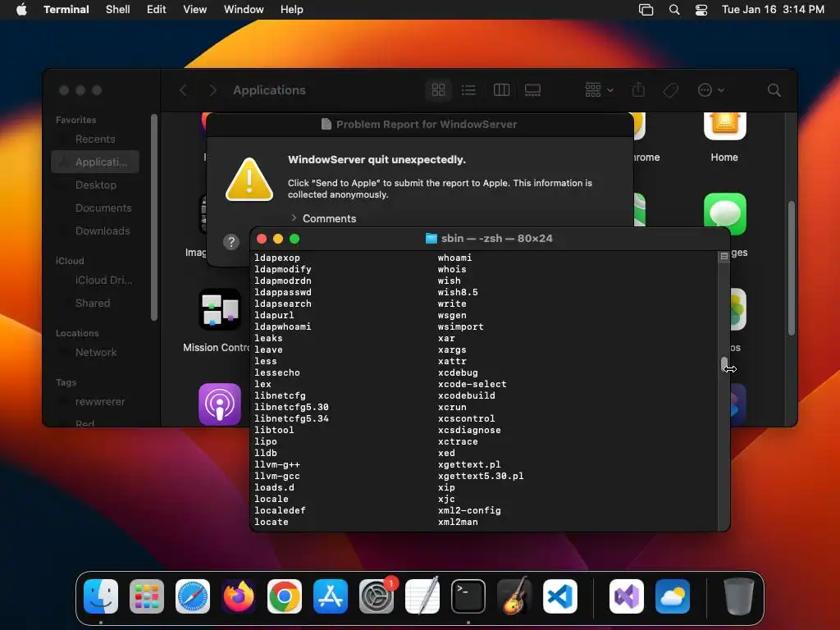Open the purple Visual Studio Dock icon

[x=627, y=596]
